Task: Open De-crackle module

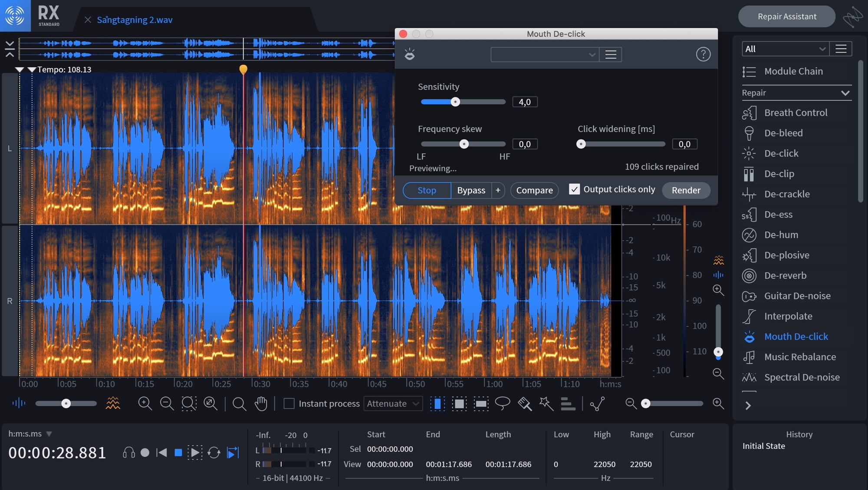Action: click(776, 194)
